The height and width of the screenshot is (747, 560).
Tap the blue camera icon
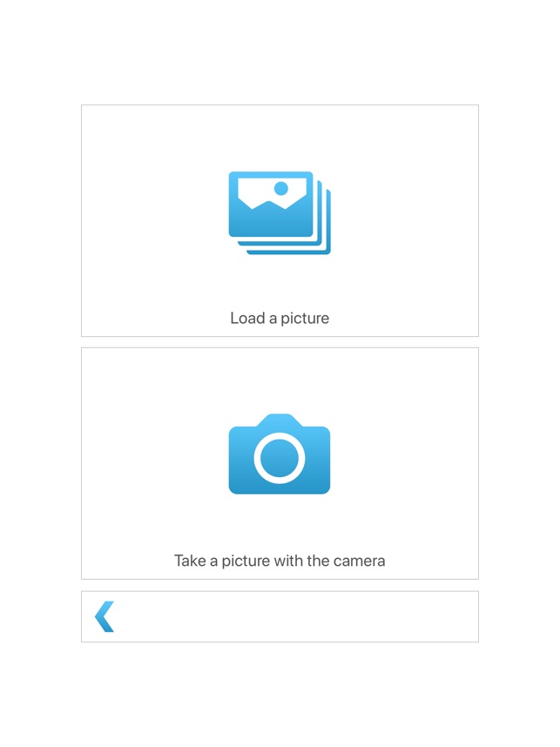(x=280, y=454)
